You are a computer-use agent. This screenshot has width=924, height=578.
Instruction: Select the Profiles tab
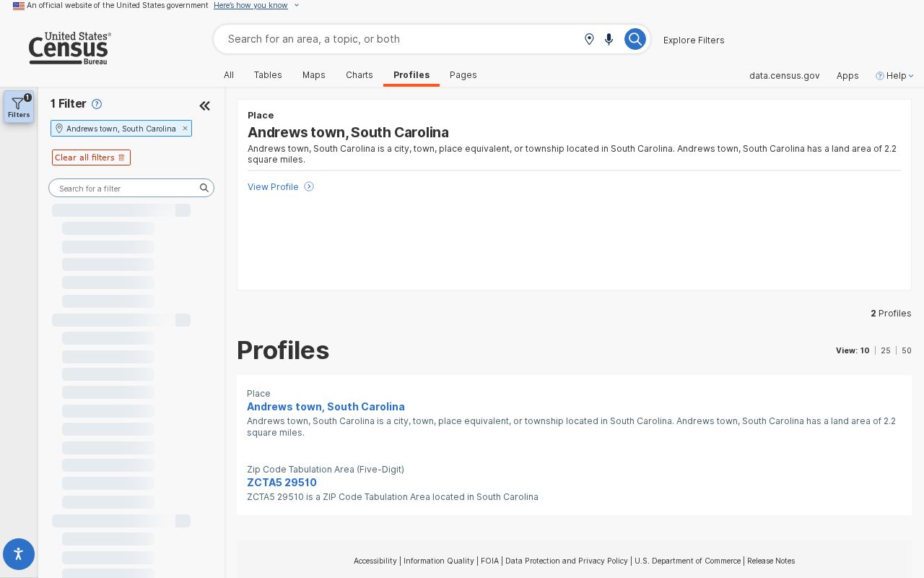tap(411, 75)
